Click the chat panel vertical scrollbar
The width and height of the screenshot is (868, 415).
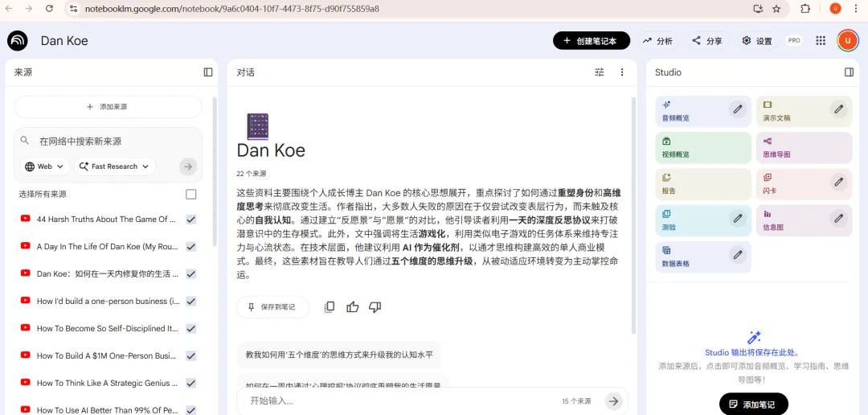[634, 215]
